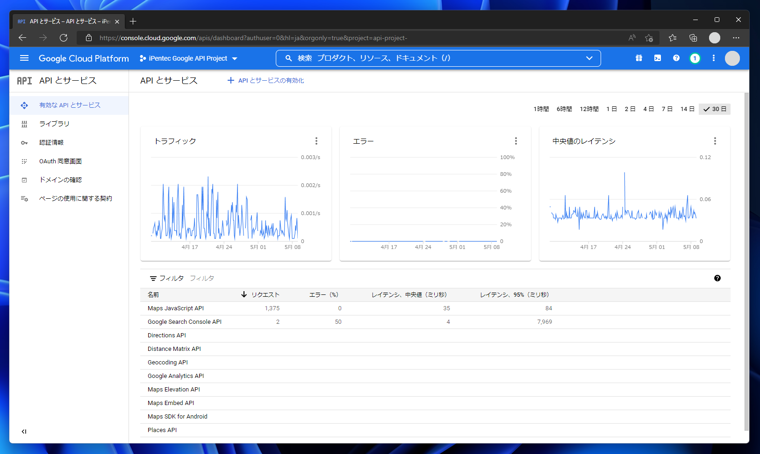Click the page vertical scrollbar
This screenshot has width=760, height=454.
click(746, 262)
